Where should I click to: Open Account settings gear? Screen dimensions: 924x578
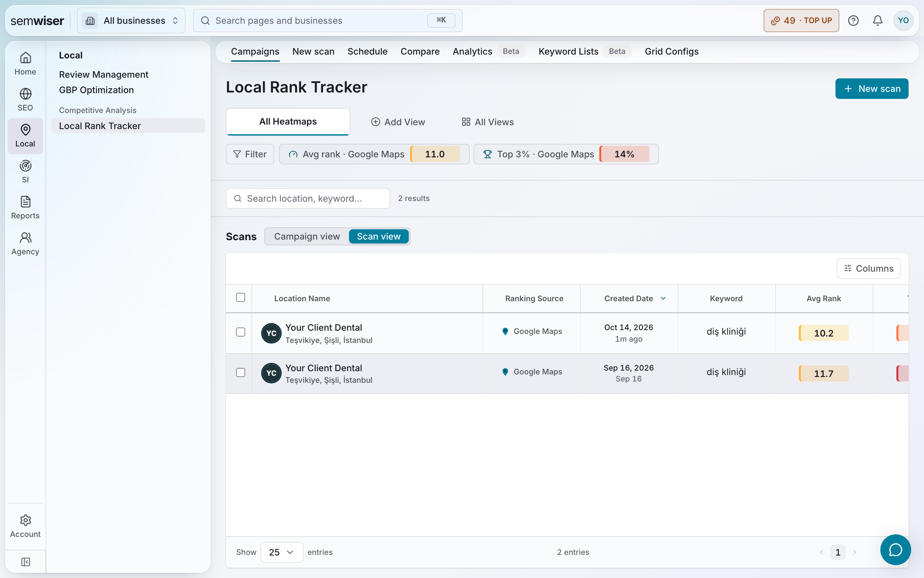[25, 526]
